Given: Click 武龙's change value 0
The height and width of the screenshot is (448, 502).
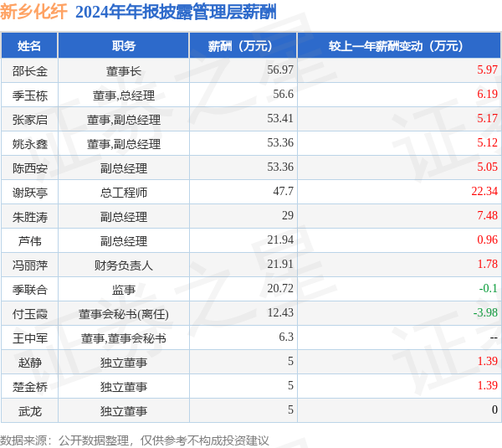Looking at the screenshot, I should coord(494,409).
